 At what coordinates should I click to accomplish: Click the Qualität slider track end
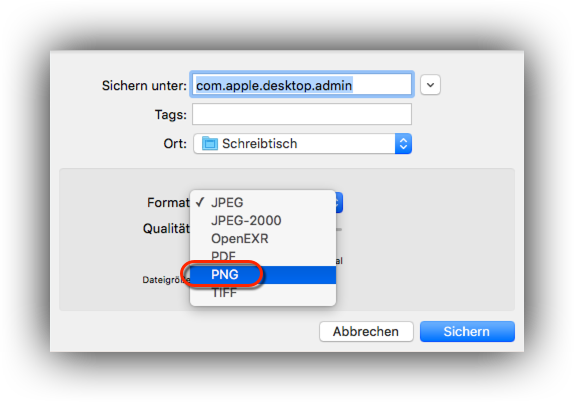[339, 230]
